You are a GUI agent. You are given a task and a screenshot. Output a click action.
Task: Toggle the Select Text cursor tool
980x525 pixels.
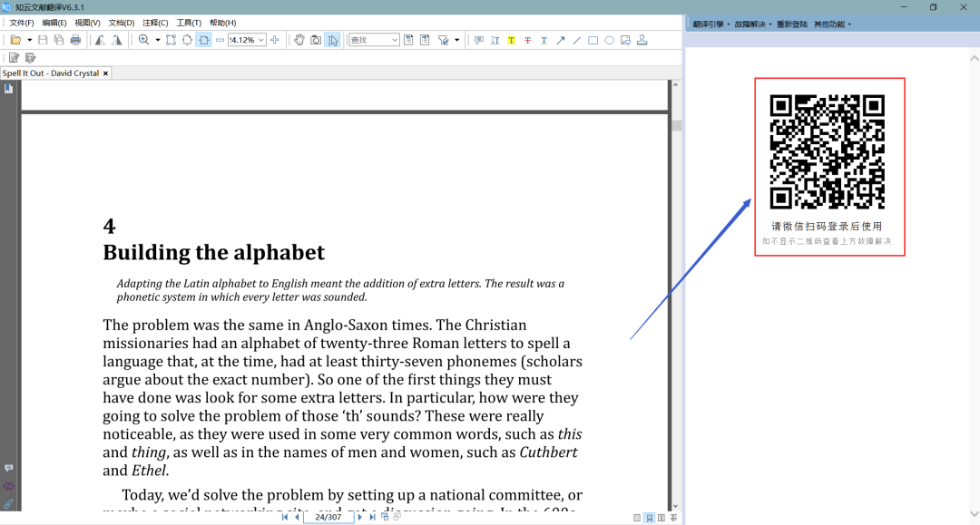(332, 40)
